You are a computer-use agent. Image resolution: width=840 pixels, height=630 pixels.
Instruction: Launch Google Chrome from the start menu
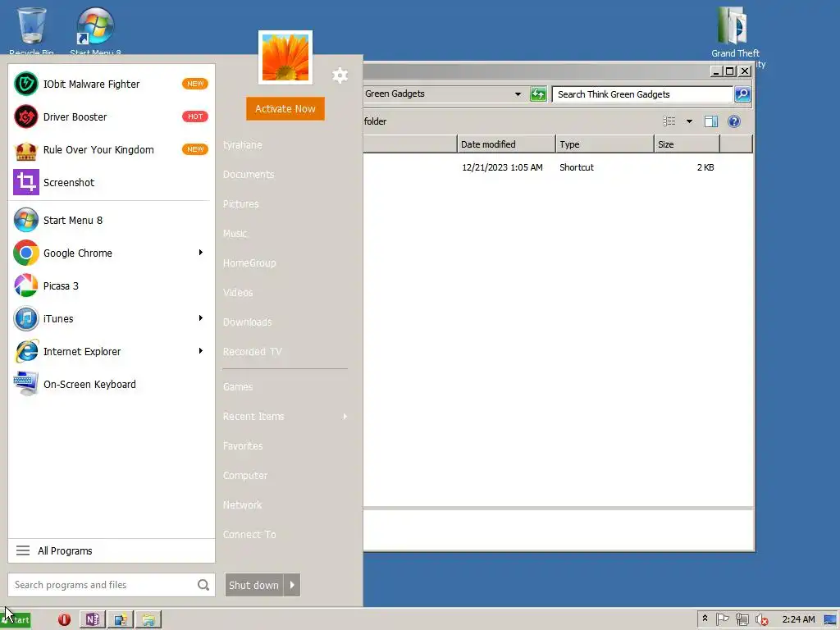click(112, 253)
